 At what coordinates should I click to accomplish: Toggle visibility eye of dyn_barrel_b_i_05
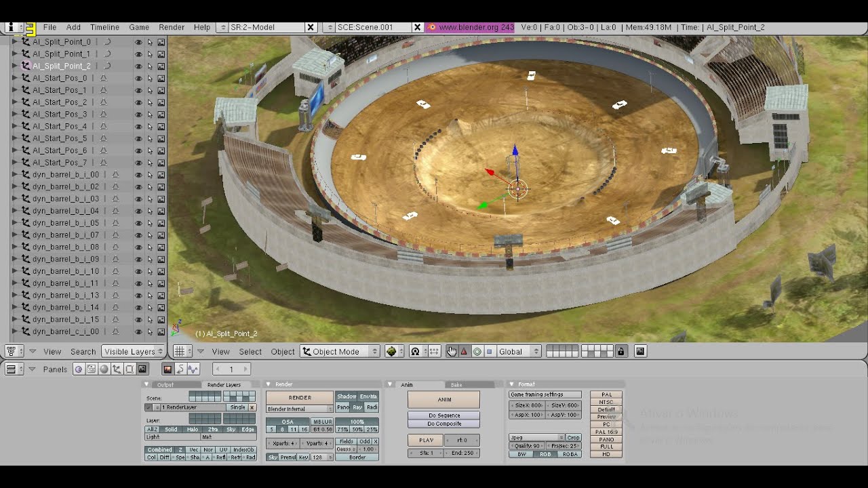pyautogui.click(x=138, y=223)
